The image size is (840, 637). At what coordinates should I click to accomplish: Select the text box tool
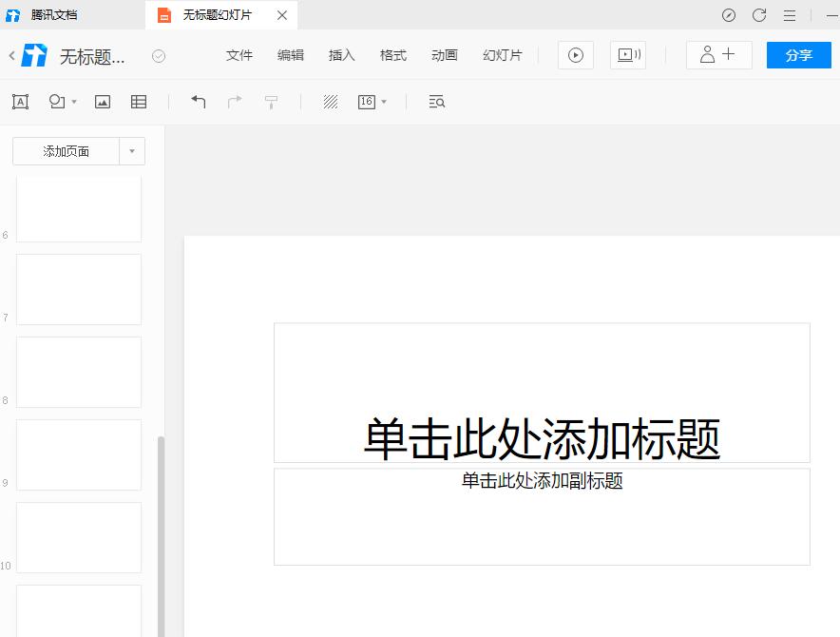(x=20, y=102)
